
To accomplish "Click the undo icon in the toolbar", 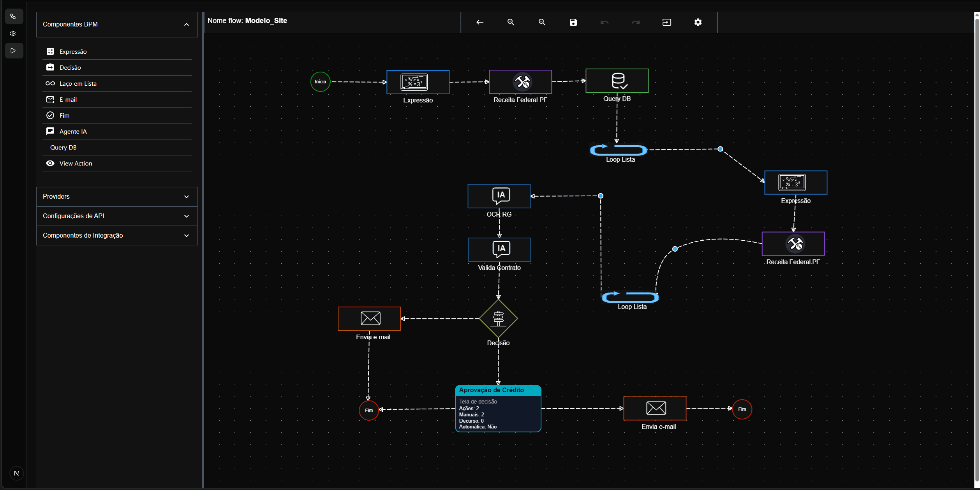I will [x=604, y=22].
